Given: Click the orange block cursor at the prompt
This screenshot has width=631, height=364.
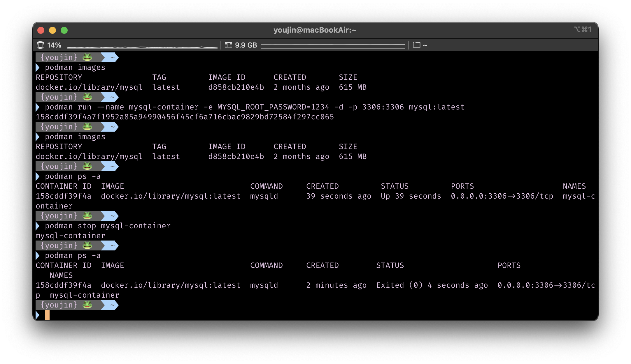Looking at the screenshot, I should click(47, 315).
